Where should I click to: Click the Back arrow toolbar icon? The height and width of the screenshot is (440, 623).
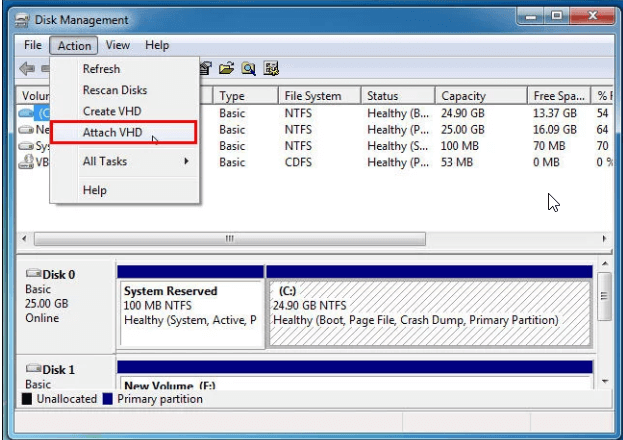coord(27,69)
